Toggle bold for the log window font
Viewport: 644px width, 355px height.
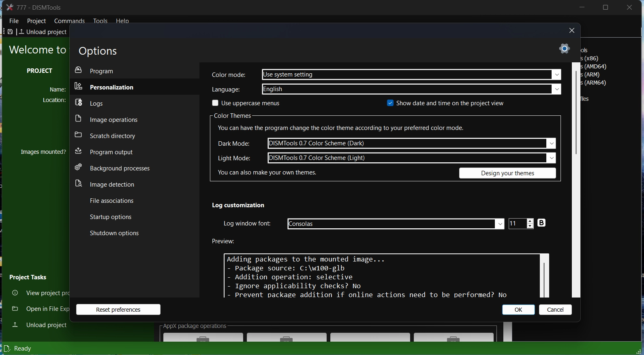click(541, 223)
